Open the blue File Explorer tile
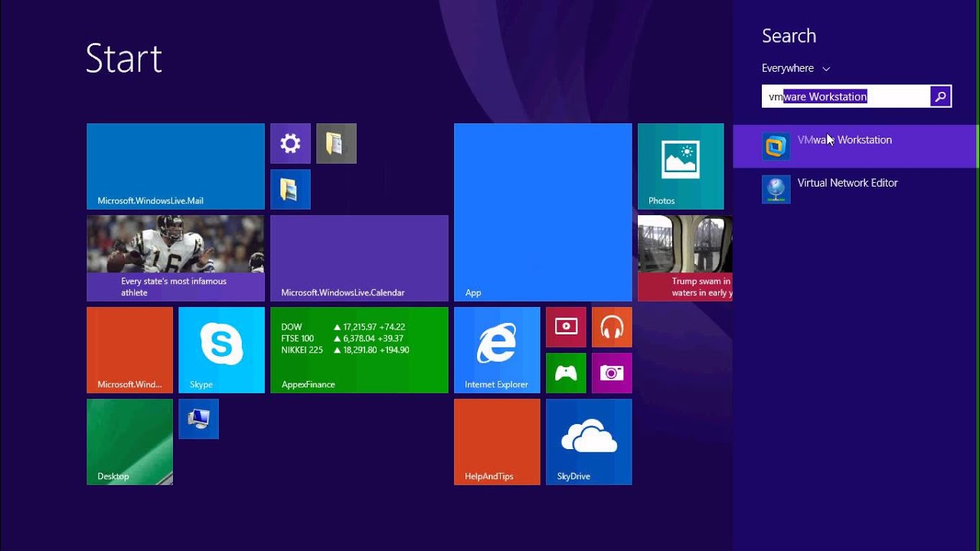Image resolution: width=980 pixels, height=551 pixels. [290, 189]
